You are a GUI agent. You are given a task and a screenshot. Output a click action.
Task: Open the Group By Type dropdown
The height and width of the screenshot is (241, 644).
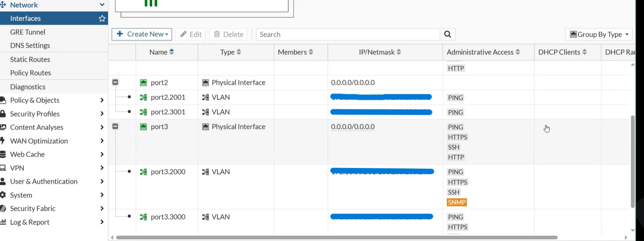599,34
